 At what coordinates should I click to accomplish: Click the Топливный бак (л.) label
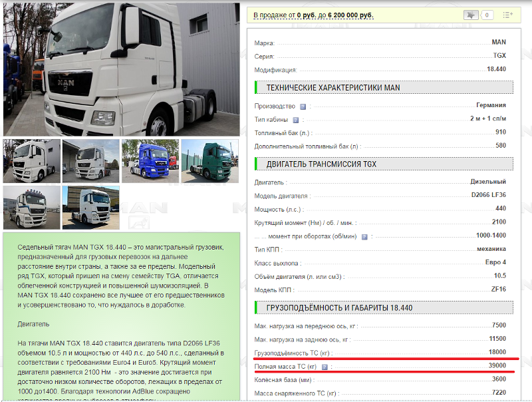point(284,133)
